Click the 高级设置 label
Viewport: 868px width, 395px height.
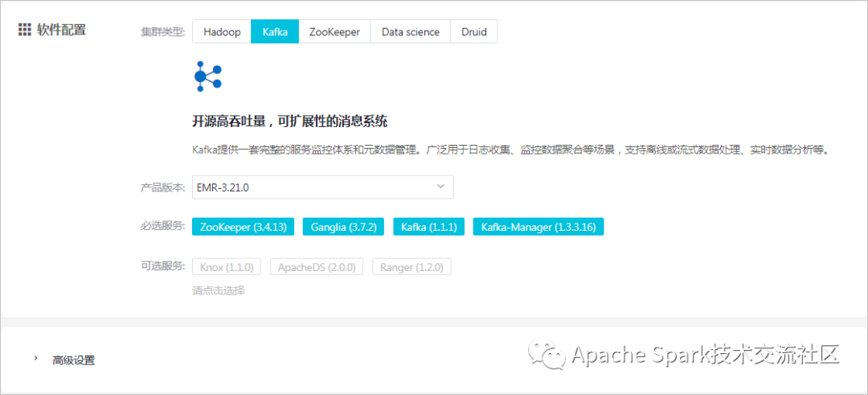click(x=74, y=360)
